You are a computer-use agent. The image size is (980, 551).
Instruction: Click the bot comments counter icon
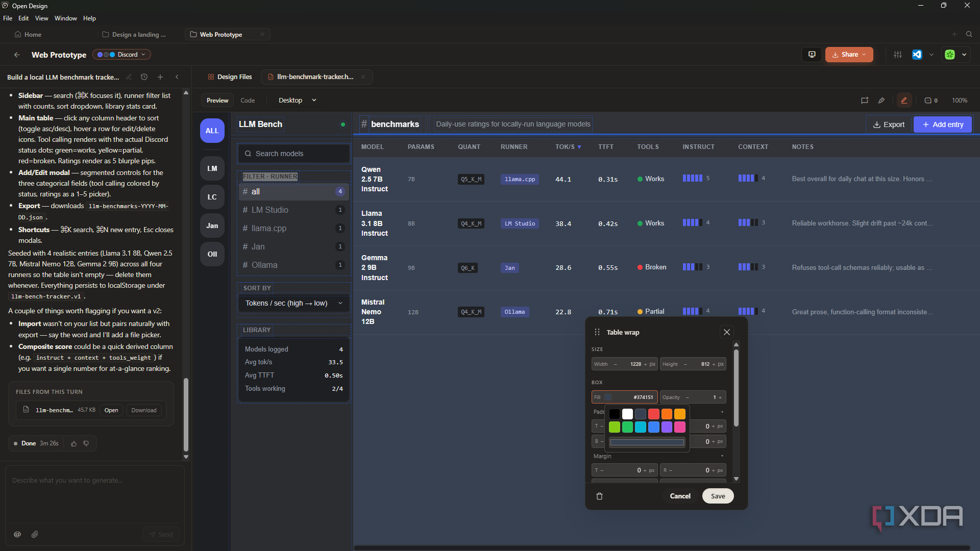click(x=931, y=101)
